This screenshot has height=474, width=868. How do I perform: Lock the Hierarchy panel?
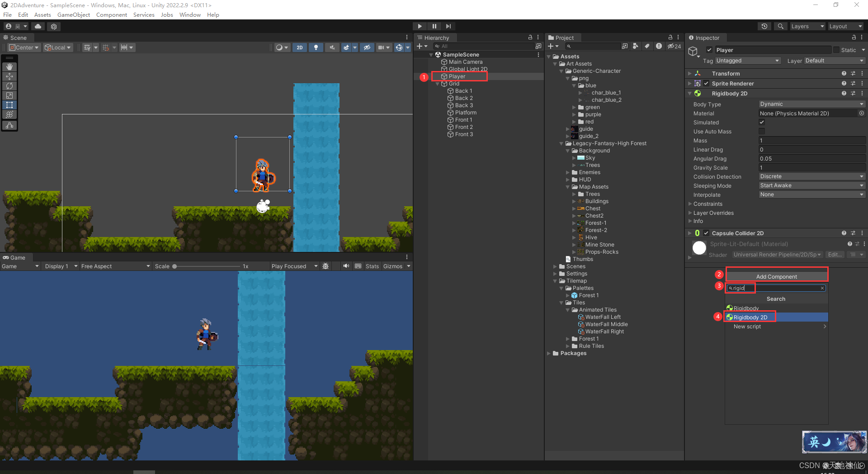pos(530,38)
